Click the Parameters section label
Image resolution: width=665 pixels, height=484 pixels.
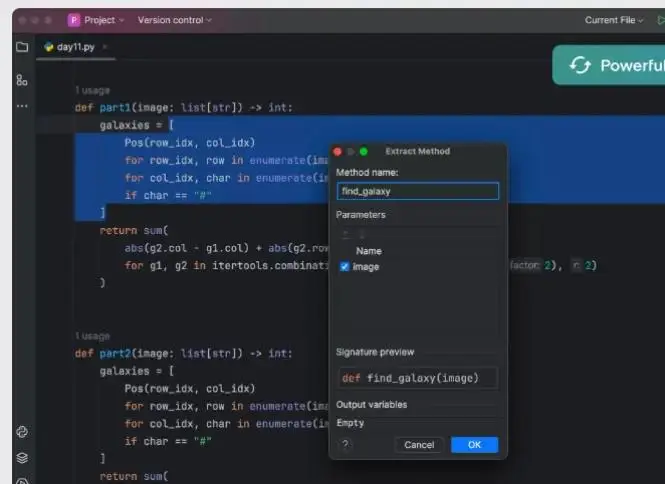pyautogui.click(x=360, y=215)
